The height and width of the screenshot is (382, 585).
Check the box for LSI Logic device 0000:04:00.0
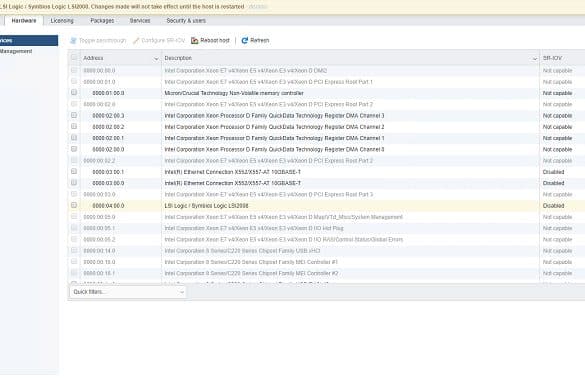tap(74, 205)
